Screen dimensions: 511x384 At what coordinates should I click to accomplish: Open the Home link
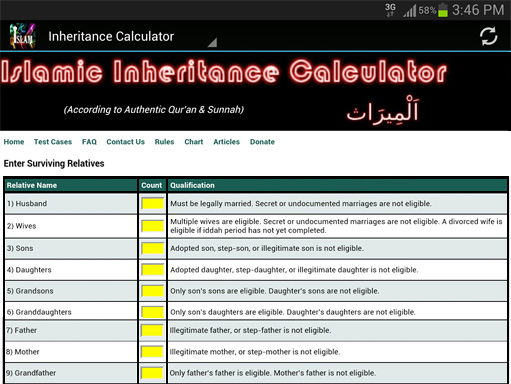[x=14, y=142]
